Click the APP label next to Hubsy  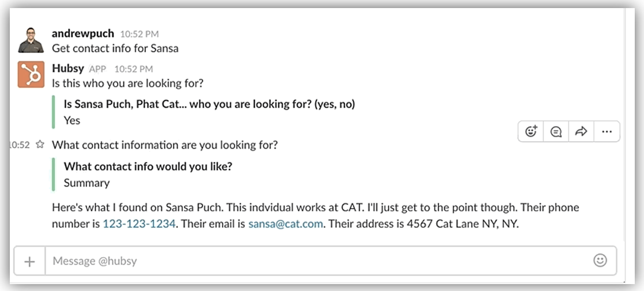pos(98,69)
